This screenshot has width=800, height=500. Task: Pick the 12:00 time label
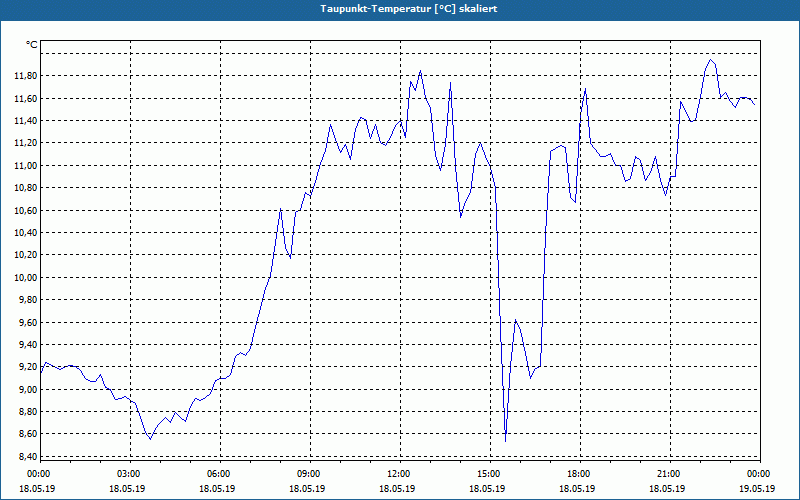397,474
